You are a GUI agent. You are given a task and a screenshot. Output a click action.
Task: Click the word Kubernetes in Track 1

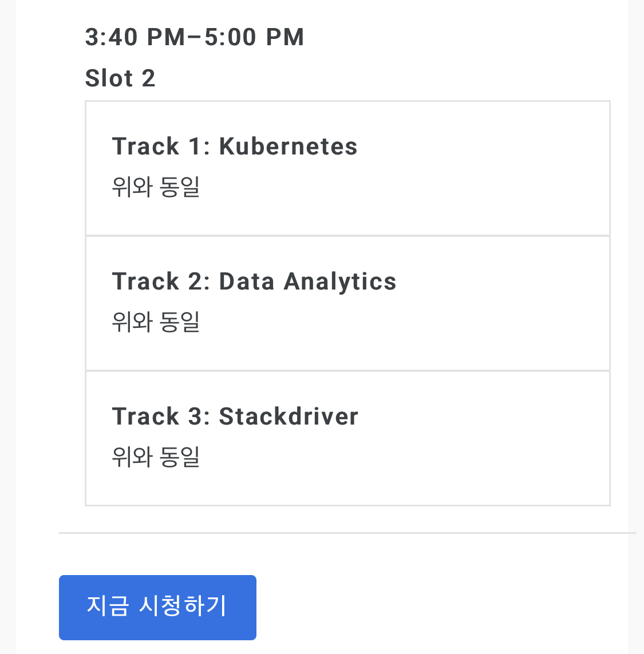coord(289,146)
